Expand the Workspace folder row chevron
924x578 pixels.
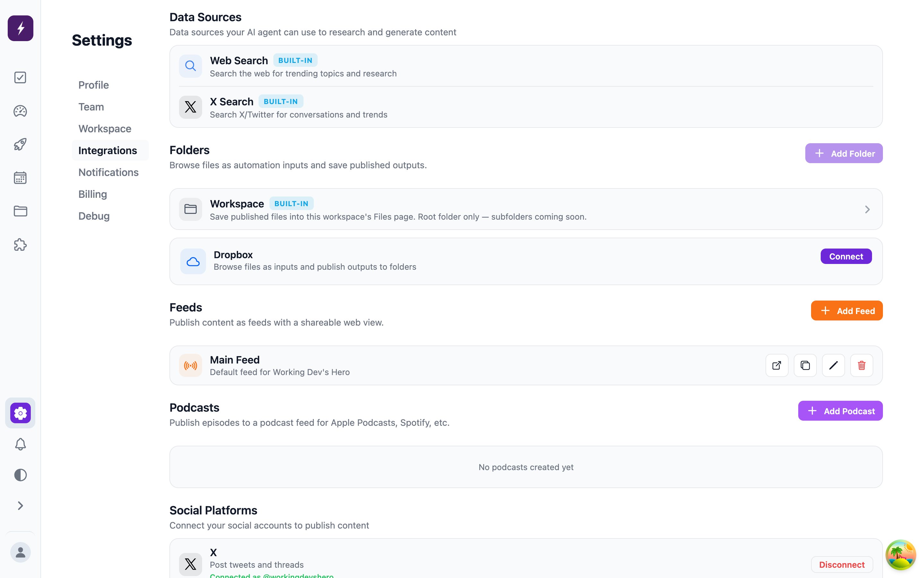(867, 209)
